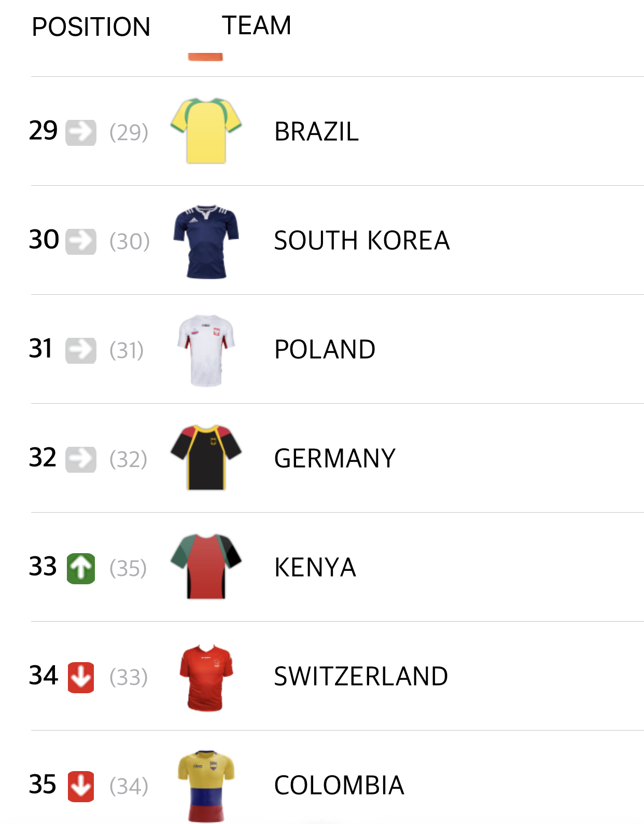This screenshot has height=824, width=644.
Task: Click Germany's black jersey icon
Action: [206, 458]
